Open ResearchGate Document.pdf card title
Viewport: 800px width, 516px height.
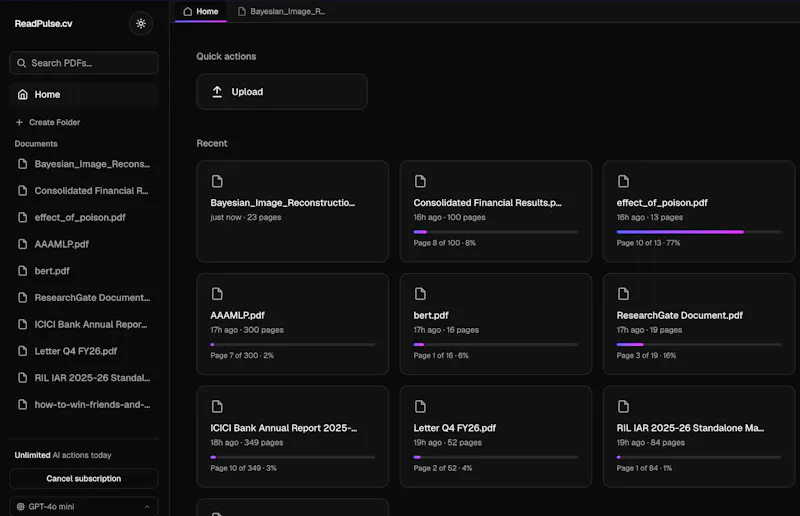coord(680,315)
